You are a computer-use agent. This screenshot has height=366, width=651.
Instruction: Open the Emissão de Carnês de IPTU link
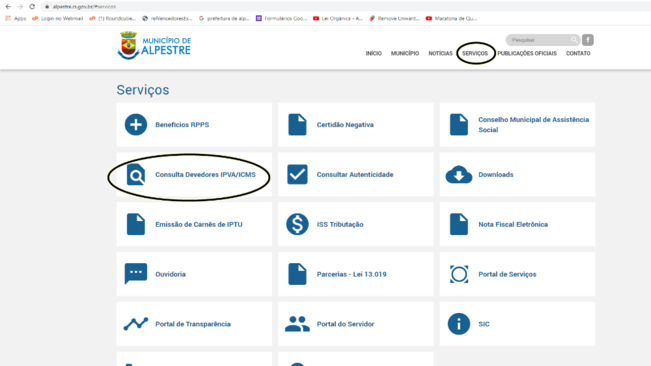[199, 224]
